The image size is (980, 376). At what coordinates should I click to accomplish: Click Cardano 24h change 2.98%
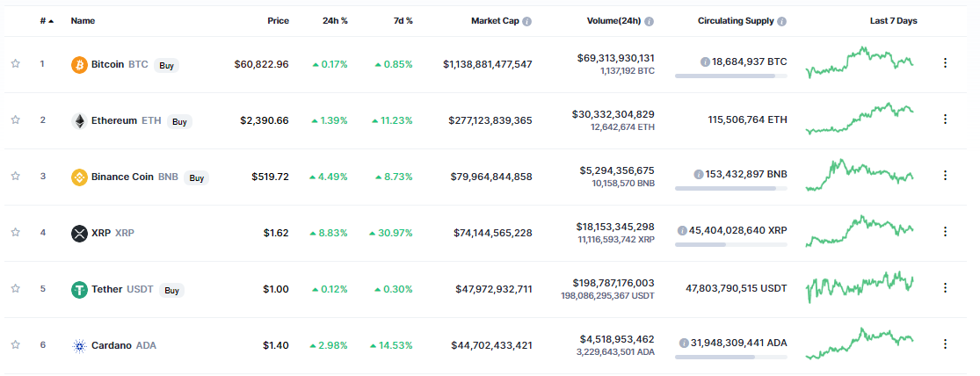click(x=329, y=344)
